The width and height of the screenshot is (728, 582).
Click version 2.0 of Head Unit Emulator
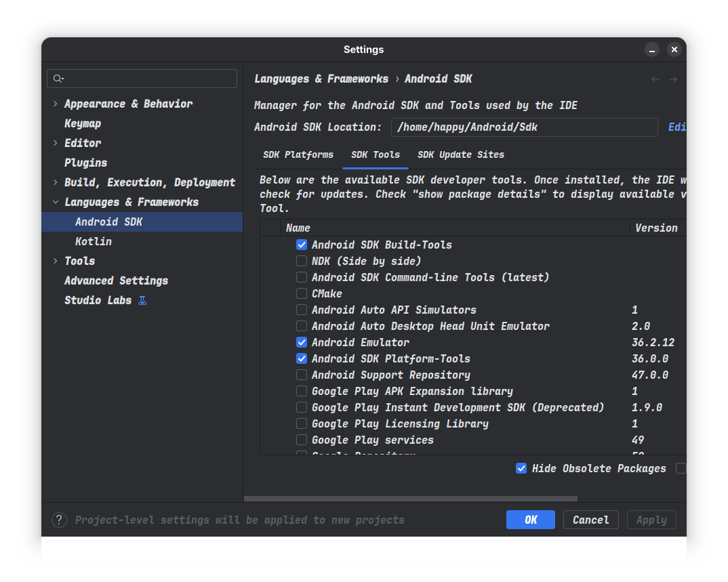641,327
